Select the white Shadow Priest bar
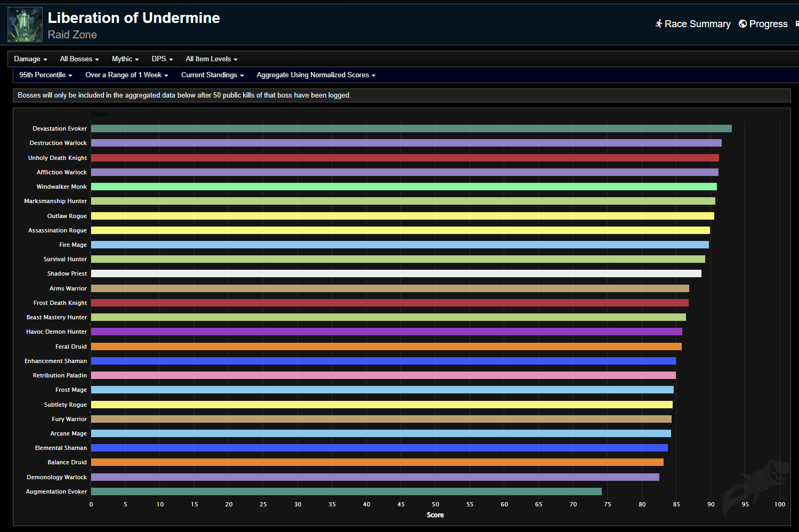This screenshot has height=532, width=799. (x=396, y=273)
